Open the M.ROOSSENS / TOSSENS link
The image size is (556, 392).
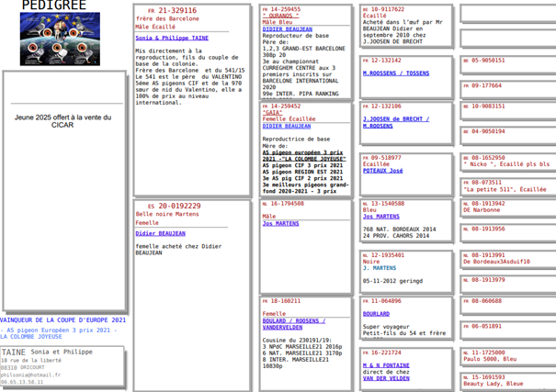(x=396, y=73)
